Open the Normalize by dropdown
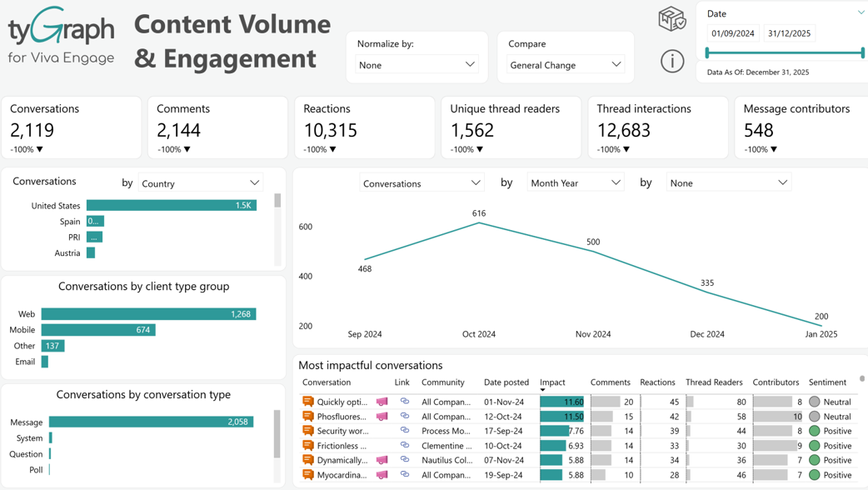Viewport: 868px width, 490px height. coord(417,65)
